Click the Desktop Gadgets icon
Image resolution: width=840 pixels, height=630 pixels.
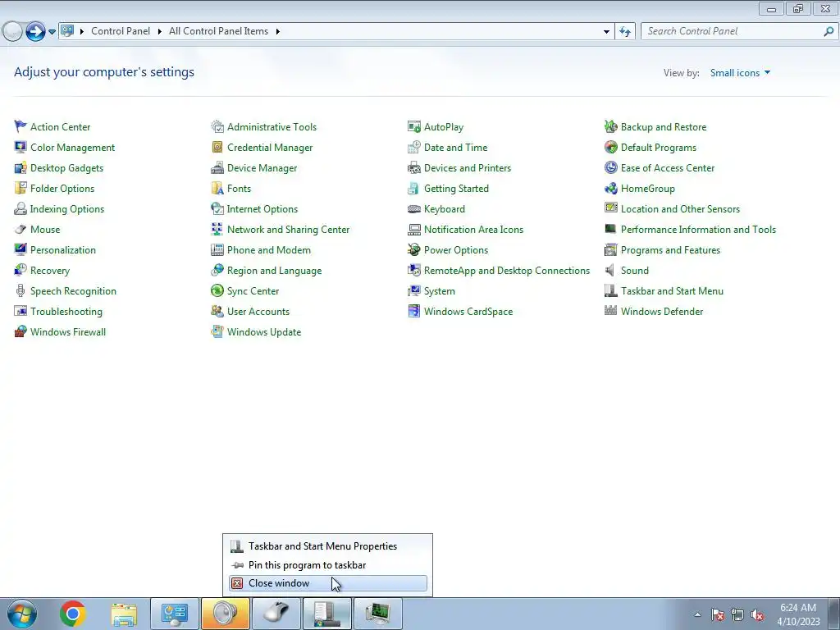[x=21, y=167]
